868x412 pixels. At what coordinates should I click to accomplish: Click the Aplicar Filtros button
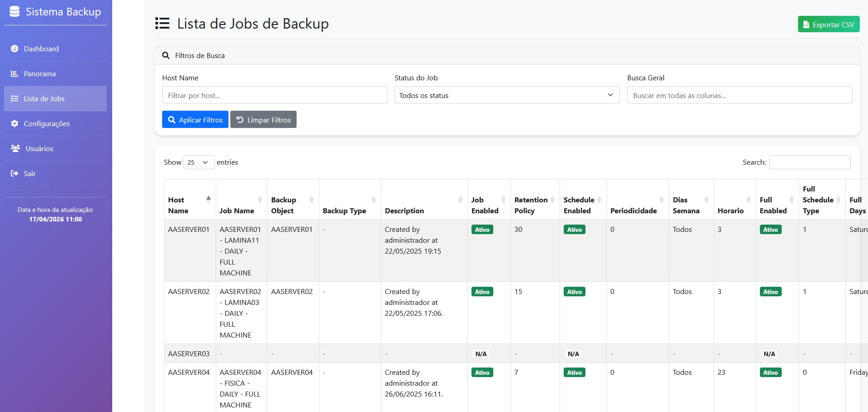tap(195, 120)
